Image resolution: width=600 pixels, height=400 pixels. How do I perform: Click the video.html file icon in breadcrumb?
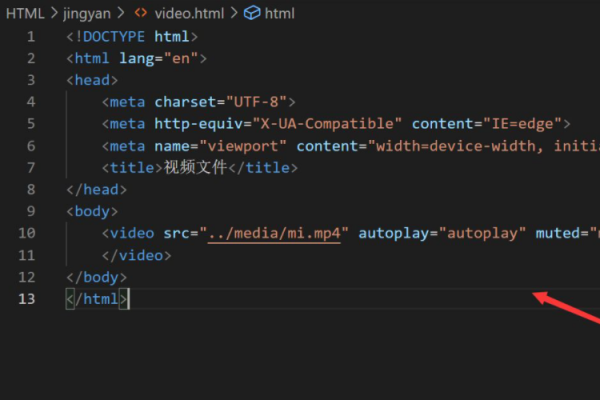[141, 13]
